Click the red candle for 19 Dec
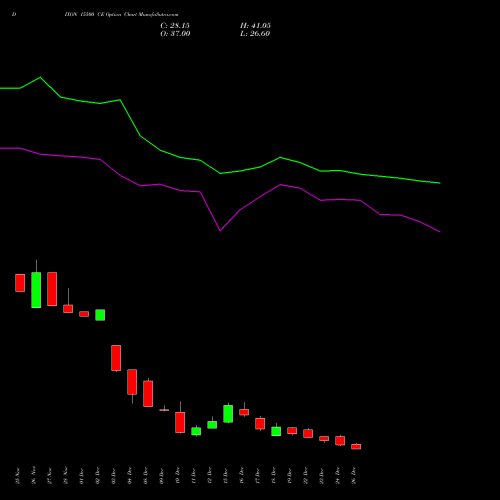 coord(292,431)
